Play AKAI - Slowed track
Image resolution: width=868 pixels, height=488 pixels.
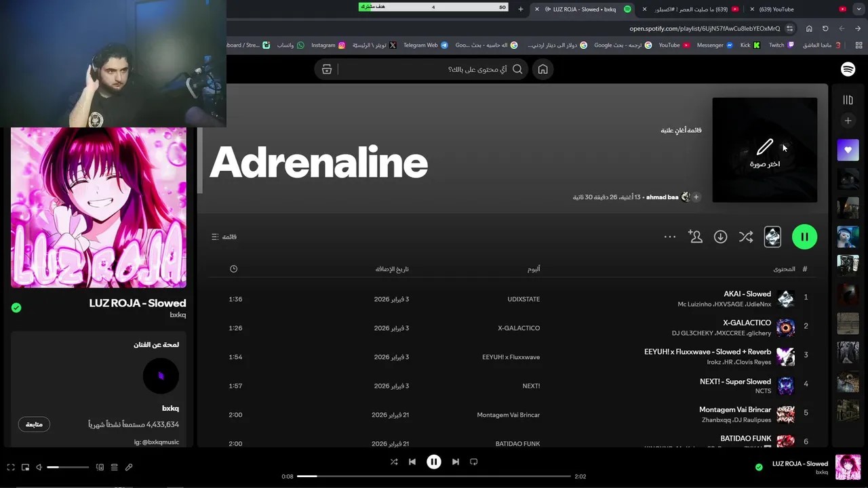747,294
